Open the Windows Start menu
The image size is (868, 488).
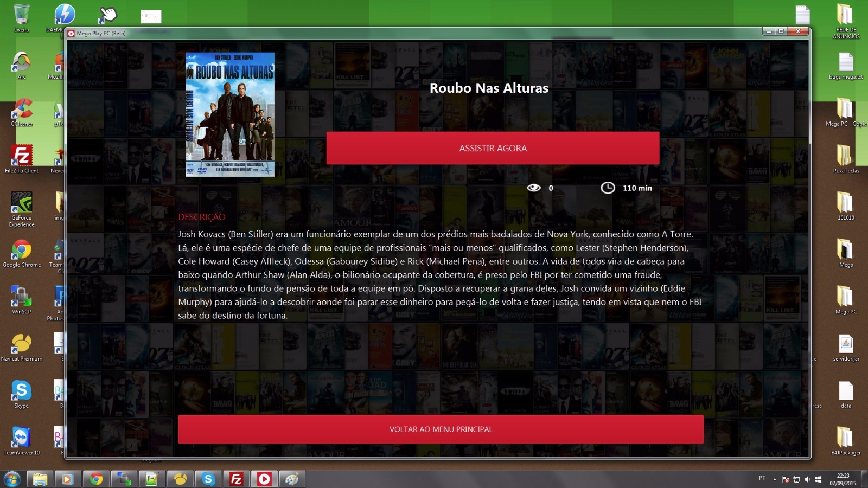pyautogui.click(x=12, y=479)
